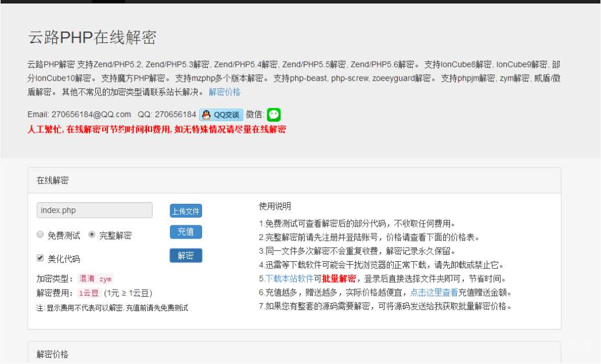Screen dimensions: 601x364
Task: Select the 免费测试 radio option
Action: tap(40, 235)
